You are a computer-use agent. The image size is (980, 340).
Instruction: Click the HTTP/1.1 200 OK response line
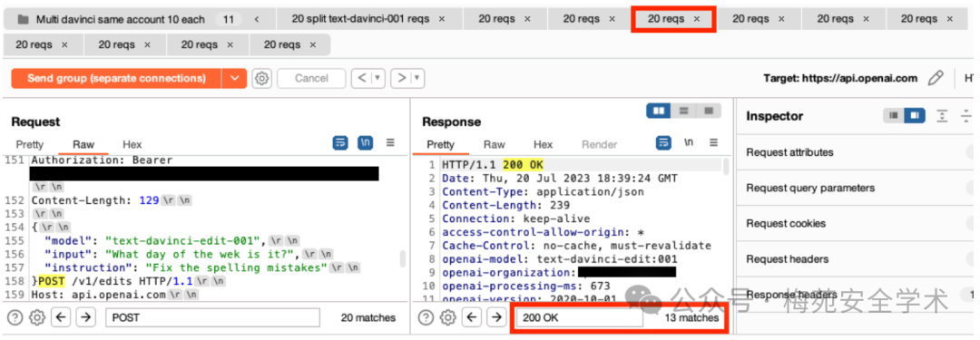coord(493,165)
